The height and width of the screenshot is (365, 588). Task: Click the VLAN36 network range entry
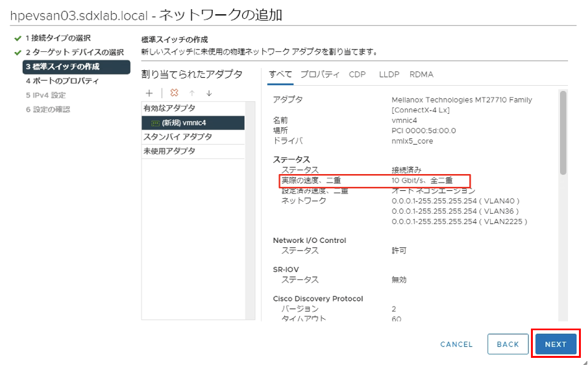tap(455, 211)
